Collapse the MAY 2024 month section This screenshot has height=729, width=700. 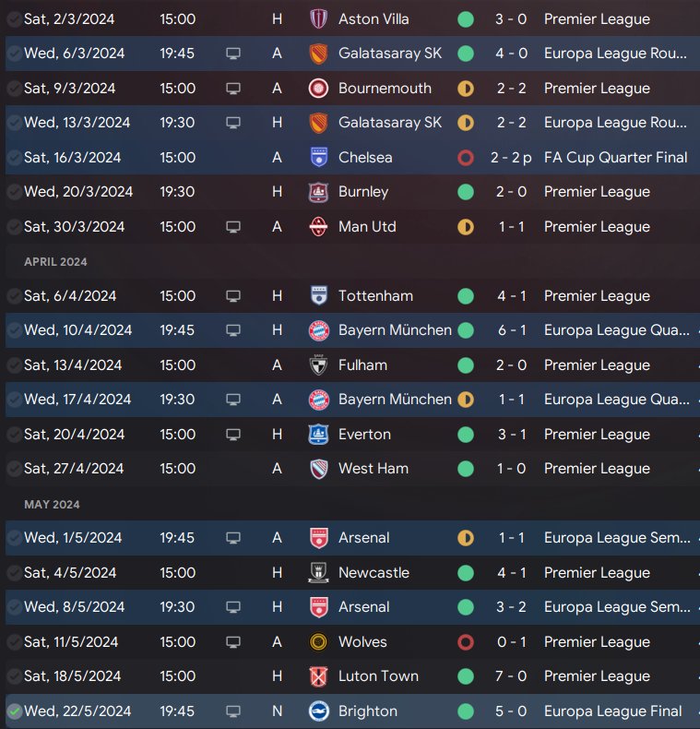pos(52,505)
